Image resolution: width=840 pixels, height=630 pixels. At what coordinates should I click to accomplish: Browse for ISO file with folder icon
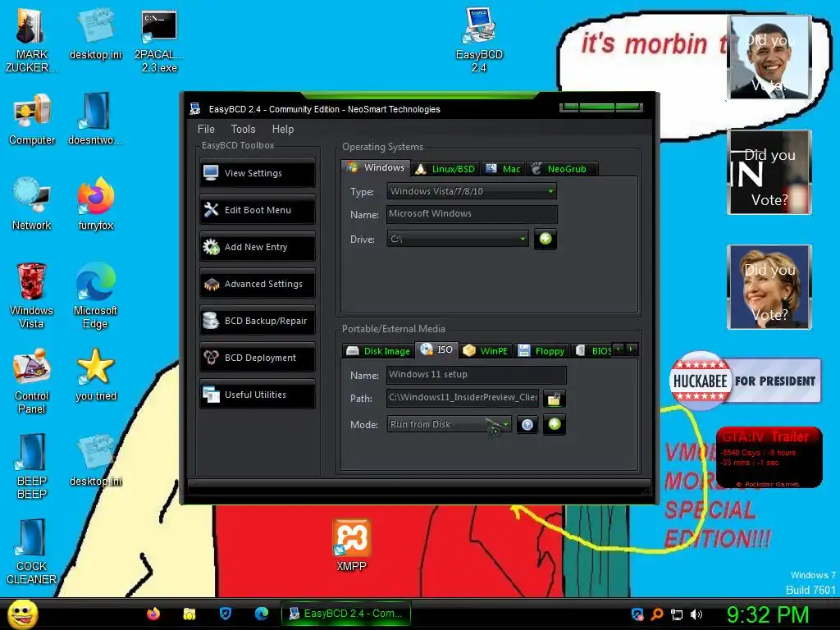coord(554,399)
